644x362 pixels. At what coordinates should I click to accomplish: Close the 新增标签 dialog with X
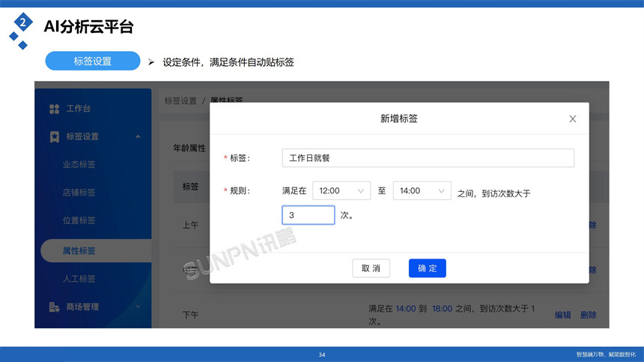[x=573, y=118]
